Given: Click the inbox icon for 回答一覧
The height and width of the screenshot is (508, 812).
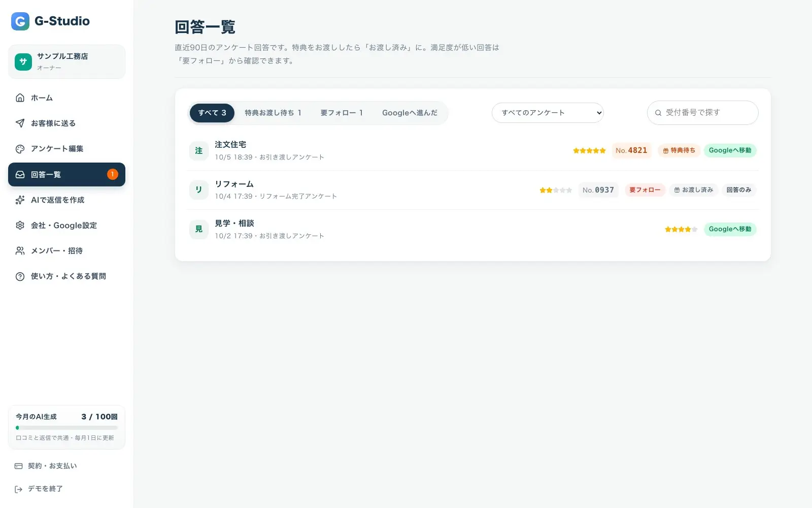Looking at the screenshot, I should coord(20,174).
